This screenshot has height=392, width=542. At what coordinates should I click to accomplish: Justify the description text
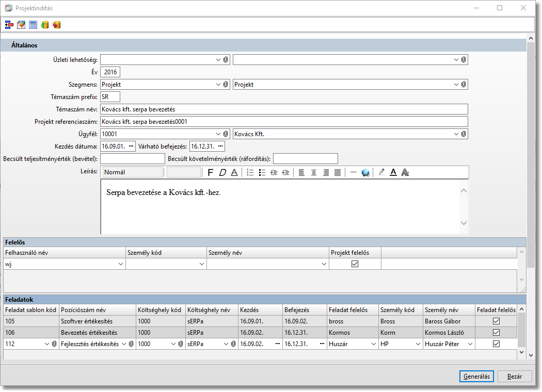tap(337, 172)
